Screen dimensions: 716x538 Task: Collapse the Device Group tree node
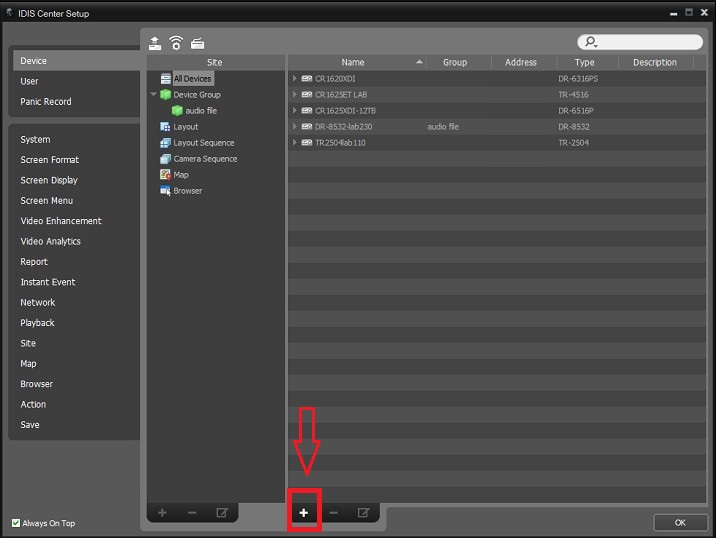pyautogui.click(x=153, y=94)
